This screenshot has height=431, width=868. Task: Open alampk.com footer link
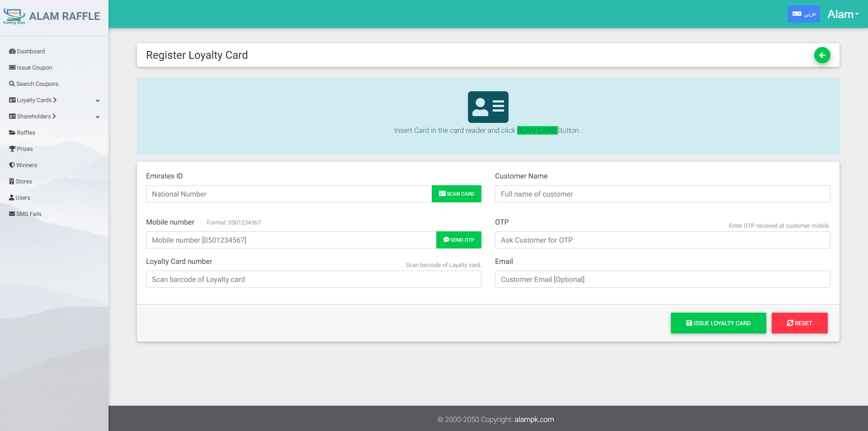pyautogui.click(x=534, y=420)
